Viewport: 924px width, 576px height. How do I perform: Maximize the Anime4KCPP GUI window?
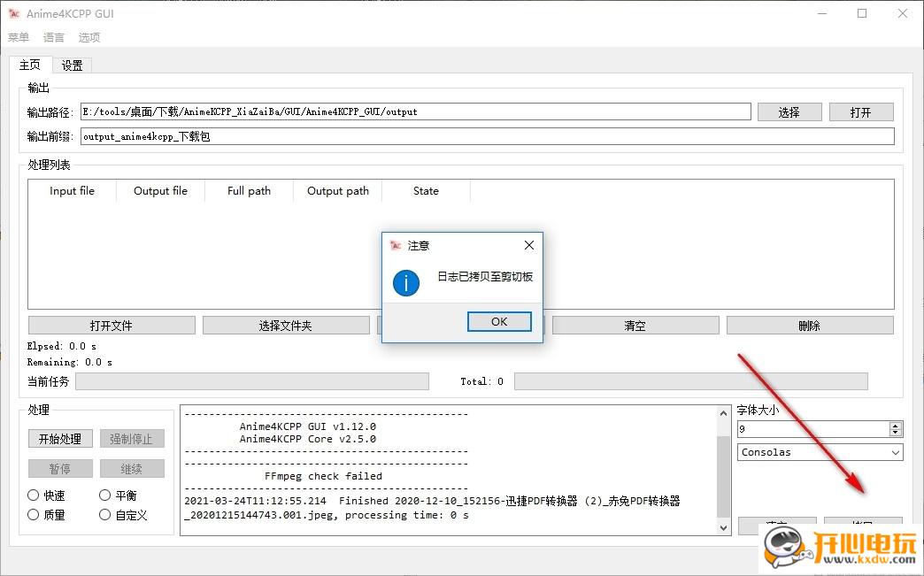coord(862,13)
